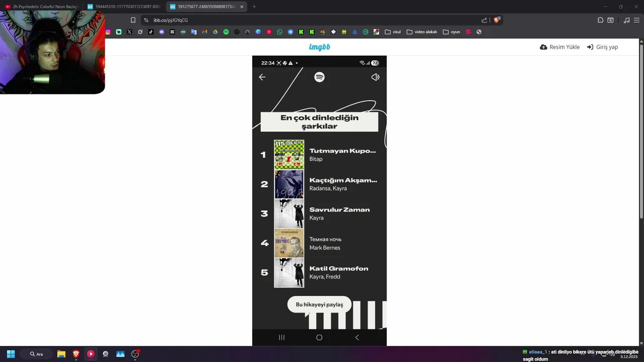This screenshot has width=644, height=362.
Task: Open the Google Translate bookmark
Action: pos(194,32)
